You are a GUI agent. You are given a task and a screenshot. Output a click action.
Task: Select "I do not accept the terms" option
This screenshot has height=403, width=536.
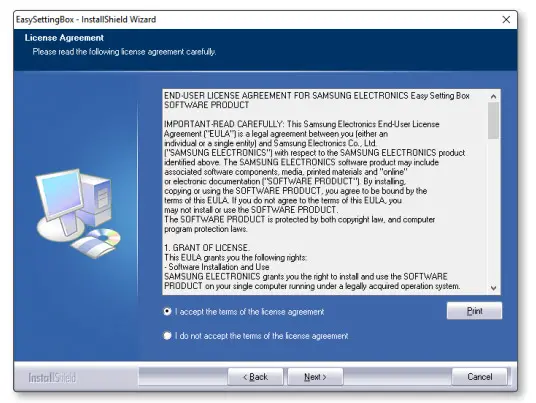tap(167, 336)
